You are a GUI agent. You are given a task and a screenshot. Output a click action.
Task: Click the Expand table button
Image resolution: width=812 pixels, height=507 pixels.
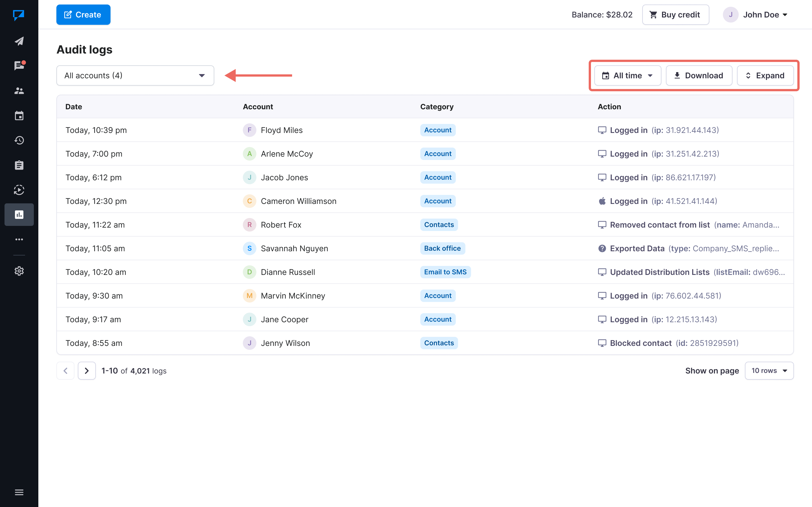pos(765,75)
